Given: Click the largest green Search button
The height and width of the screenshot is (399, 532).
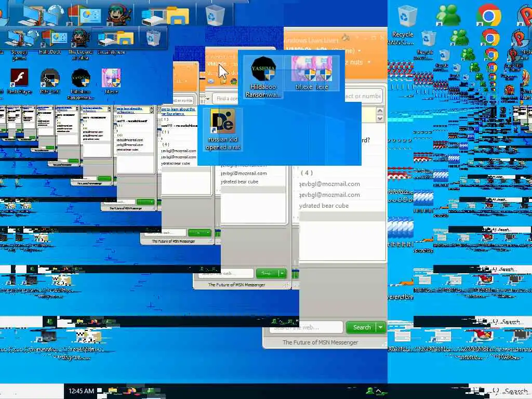Looking at the screenshot, I should pos(362,327).
